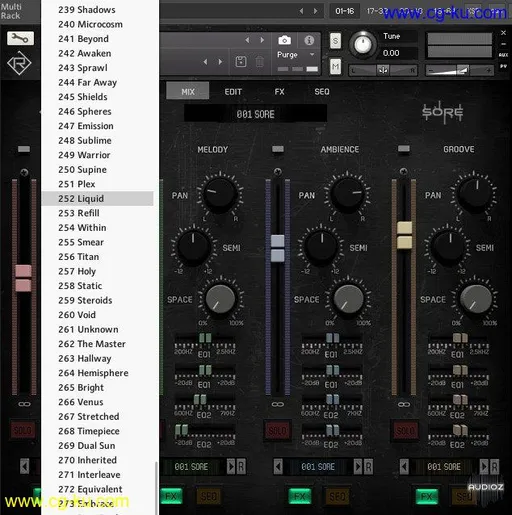Randomize Groove sound with R button
The width and height of the screenshot is (512, 515).
(x=495, y=466)
